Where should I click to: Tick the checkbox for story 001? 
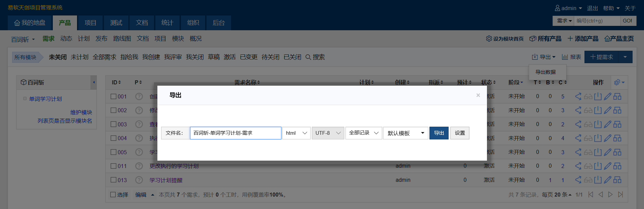[113, 96]
